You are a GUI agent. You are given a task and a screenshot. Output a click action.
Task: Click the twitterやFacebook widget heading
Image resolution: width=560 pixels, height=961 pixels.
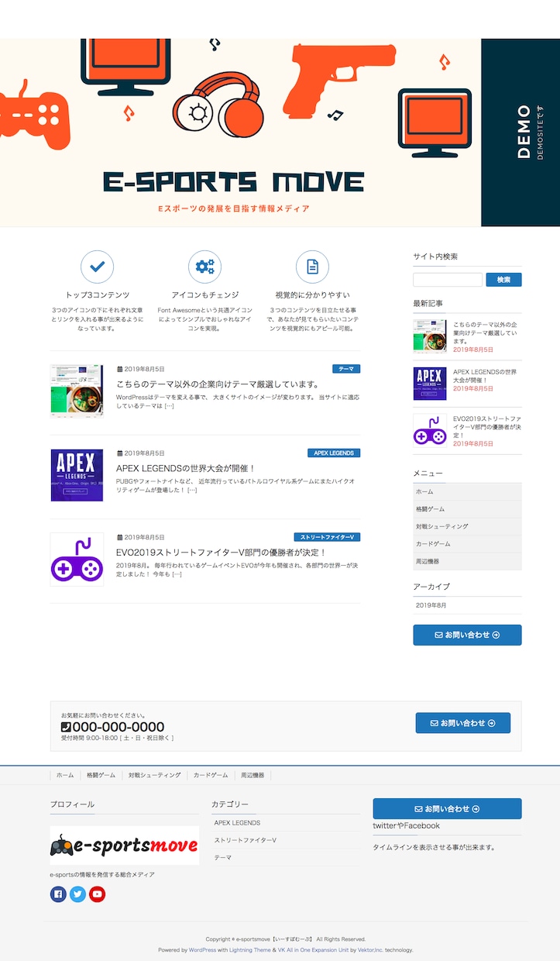(x=406, y=826)
